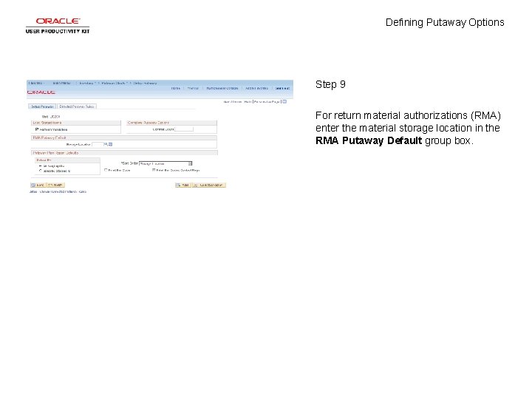Click the Help link
This screenshot has height=399, width=532.
click(x=248, y=102)
